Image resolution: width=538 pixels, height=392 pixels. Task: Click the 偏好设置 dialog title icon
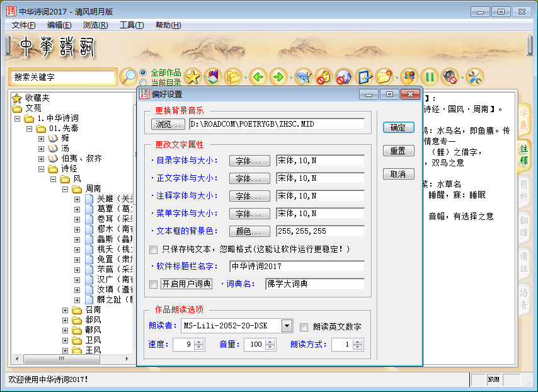[144, 94]
